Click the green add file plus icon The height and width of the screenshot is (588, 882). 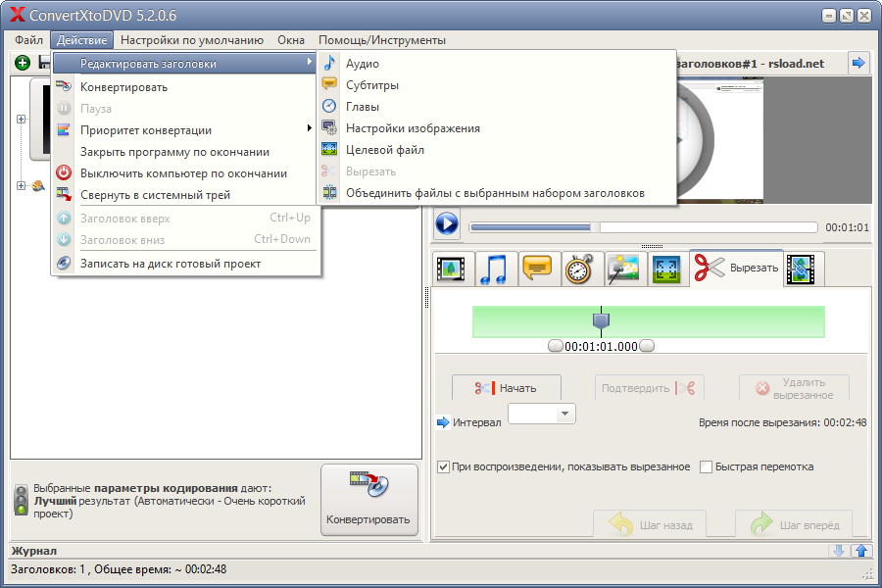(x=23, y=63)
